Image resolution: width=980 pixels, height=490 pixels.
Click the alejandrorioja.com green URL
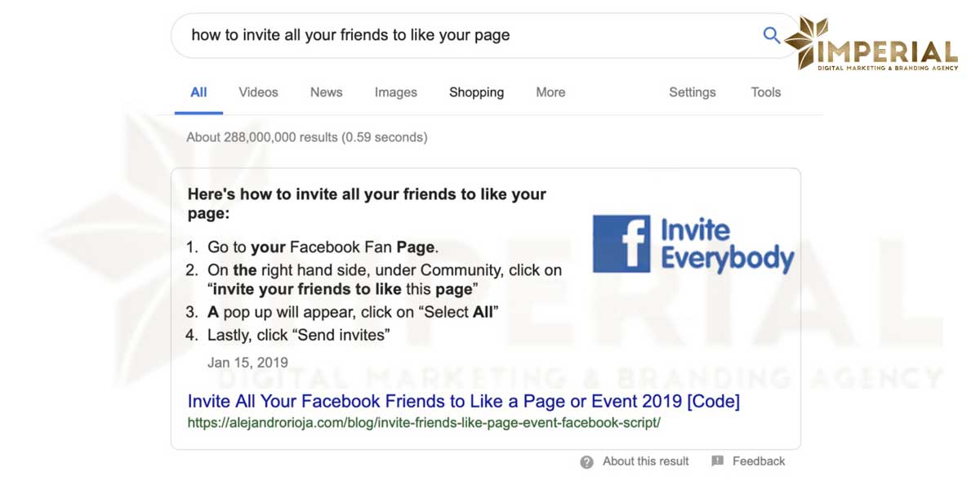(x=423, y=423)
